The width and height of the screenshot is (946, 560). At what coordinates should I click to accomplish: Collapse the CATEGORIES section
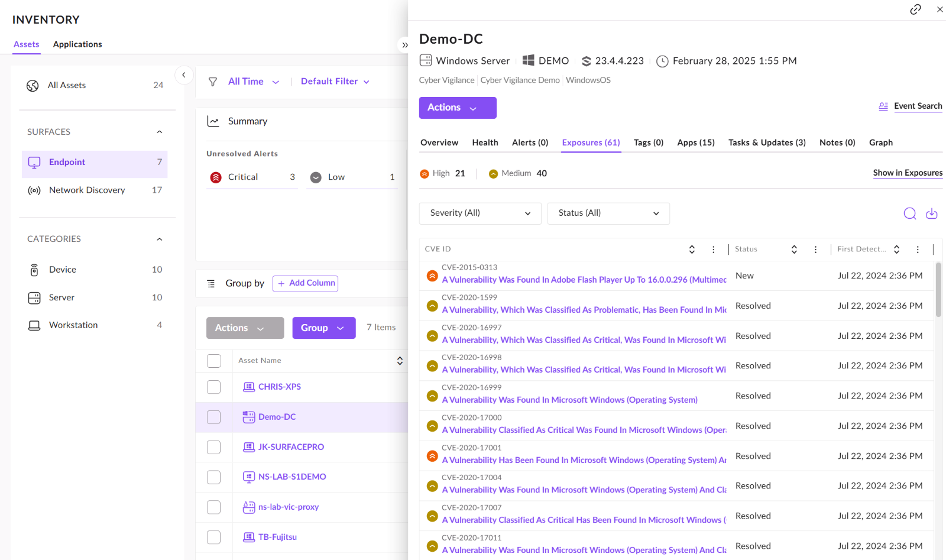159,239
